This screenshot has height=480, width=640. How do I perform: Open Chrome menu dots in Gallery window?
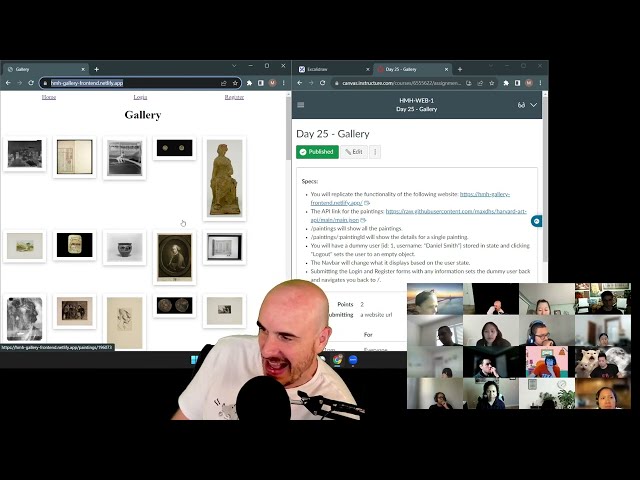[284, 83]
